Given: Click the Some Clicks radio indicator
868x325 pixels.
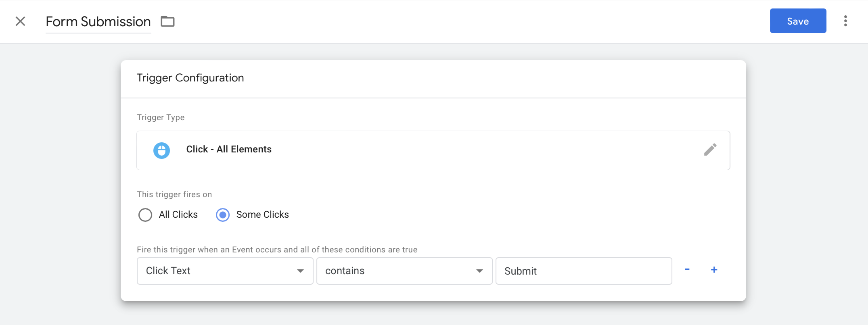Looking at the screenshot, I should (x=222, y=215).
